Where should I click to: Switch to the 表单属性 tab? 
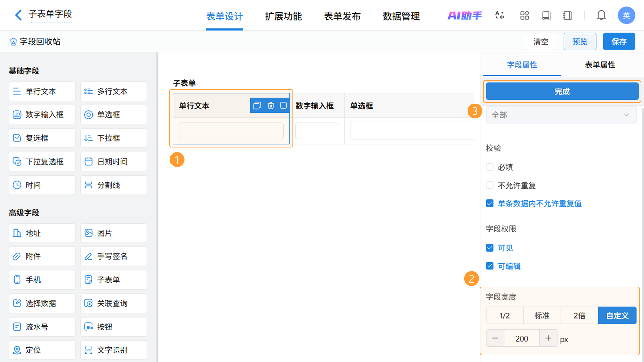600,65
